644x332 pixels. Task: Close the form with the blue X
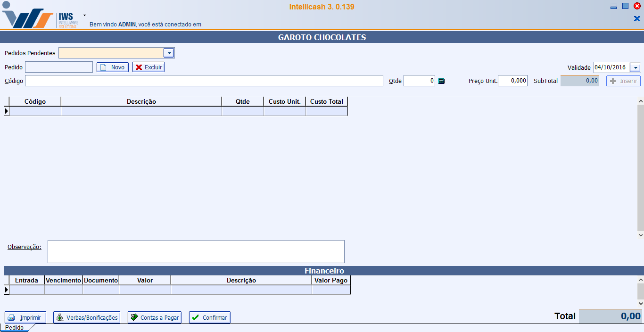pyautogui.click(x=637, y=19)
